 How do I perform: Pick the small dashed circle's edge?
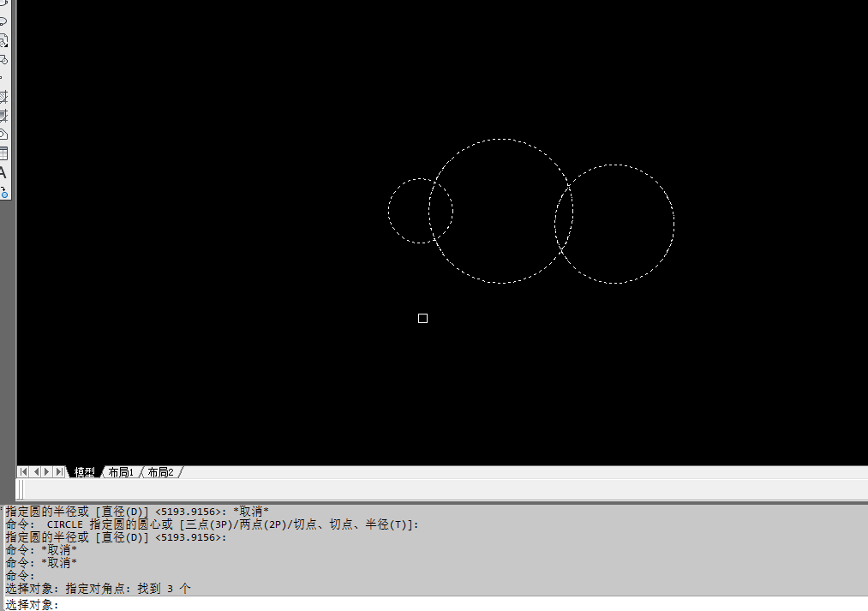pos(389,211)
